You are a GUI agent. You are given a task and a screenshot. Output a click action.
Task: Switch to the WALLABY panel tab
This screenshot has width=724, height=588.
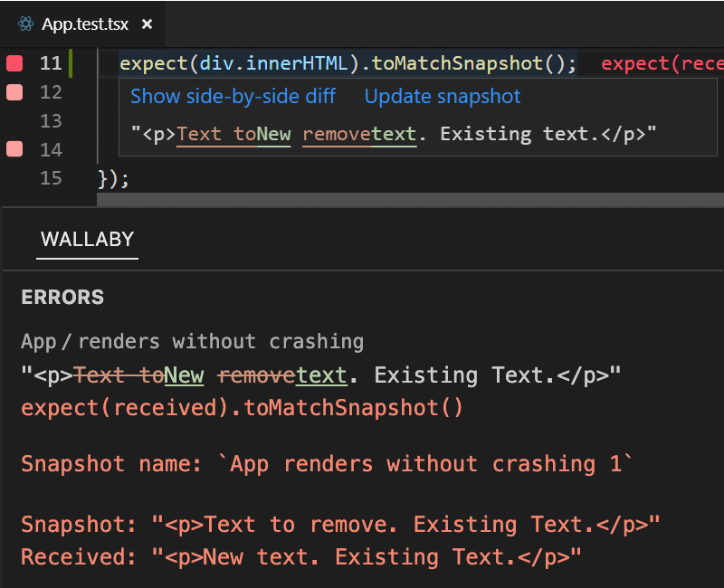click(87, 240)
